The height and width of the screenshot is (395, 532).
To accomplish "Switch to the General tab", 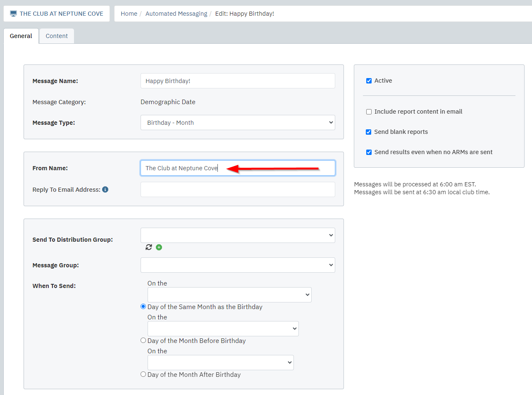I will coord(21,36).
